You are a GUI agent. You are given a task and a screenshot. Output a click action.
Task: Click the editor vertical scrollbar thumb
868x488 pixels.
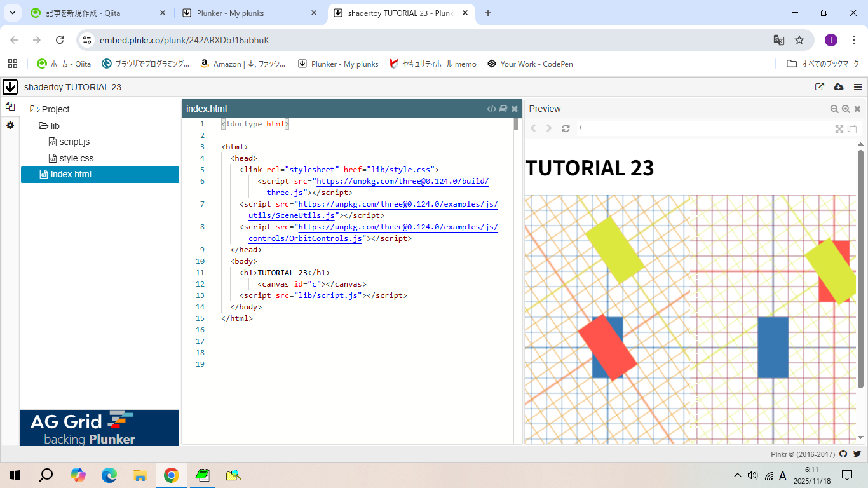tap(516, 124)
